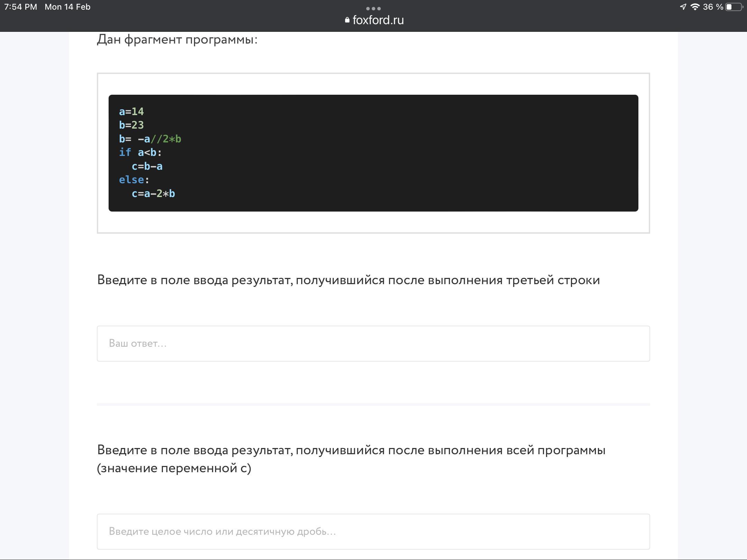Screen dimensions: 747x560
Task: Click the 'c=a-2*b' code line
Action: click(x=153, y=194)
